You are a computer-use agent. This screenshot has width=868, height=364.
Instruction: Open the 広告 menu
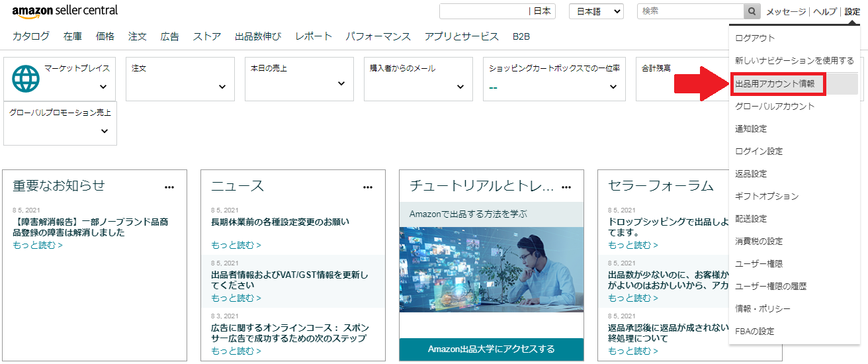[170, 36]
